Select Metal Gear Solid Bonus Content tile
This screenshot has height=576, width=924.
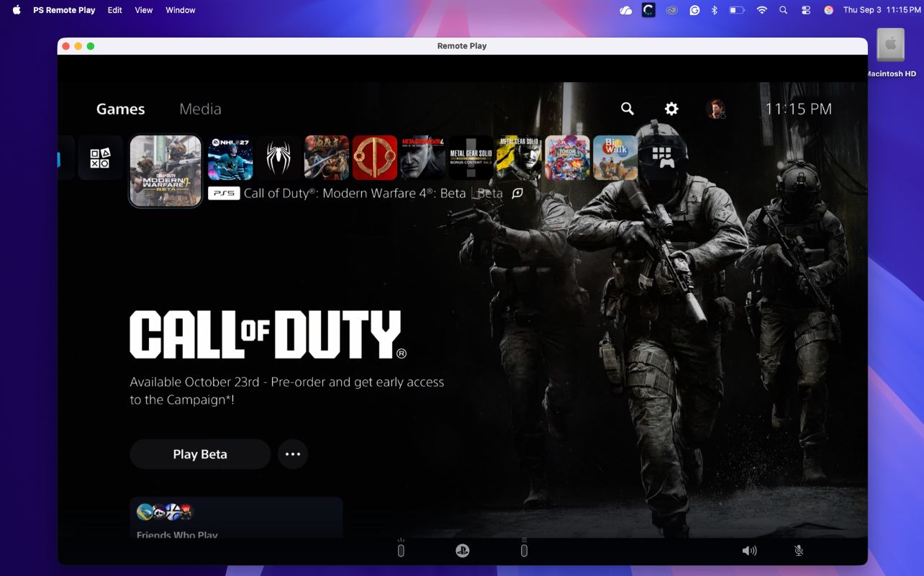[x=471, y=158]
